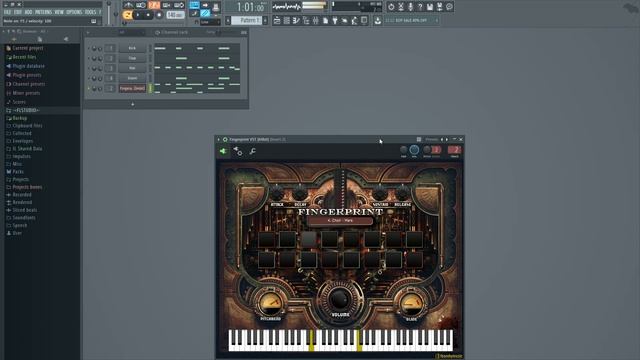Click the time display 1:01:00

tap(250, 7)
